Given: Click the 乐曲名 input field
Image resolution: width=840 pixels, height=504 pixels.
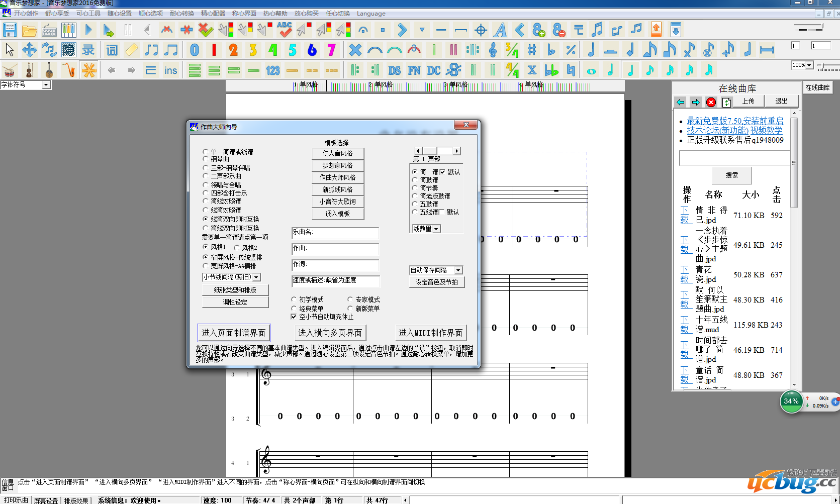Looking at the screenshot, I should 335,233.
